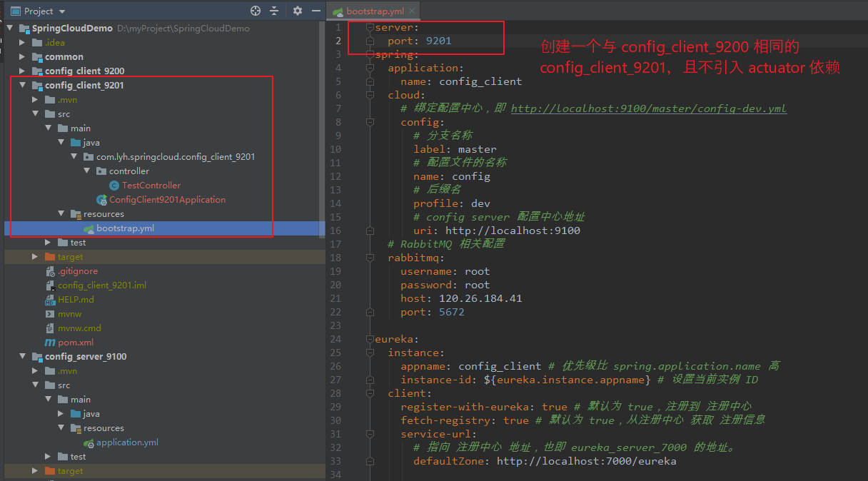
Task: Switch to bootstrap.yml editor tab
Action: click(373, 11)
